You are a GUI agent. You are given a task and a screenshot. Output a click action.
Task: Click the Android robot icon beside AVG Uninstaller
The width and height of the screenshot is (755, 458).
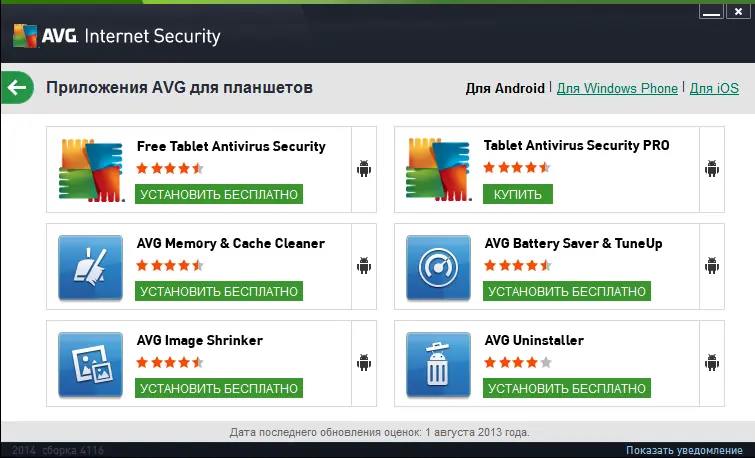click(712, 364)
